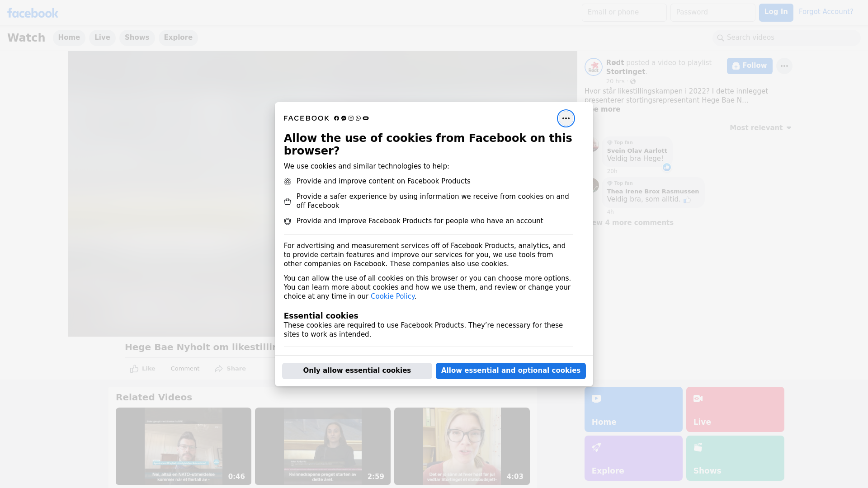Select the Explore tab in Watch bar
868x488 pixels.
pos(178,38)
